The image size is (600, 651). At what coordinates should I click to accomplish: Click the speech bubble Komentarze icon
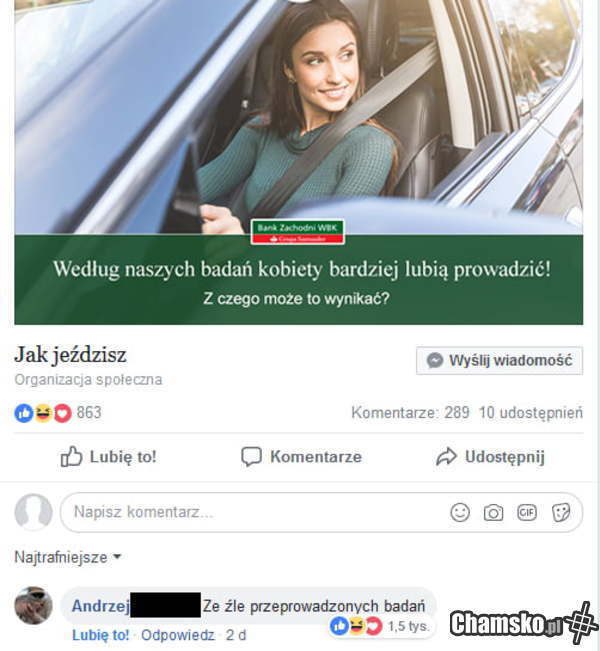pos(251,457)
